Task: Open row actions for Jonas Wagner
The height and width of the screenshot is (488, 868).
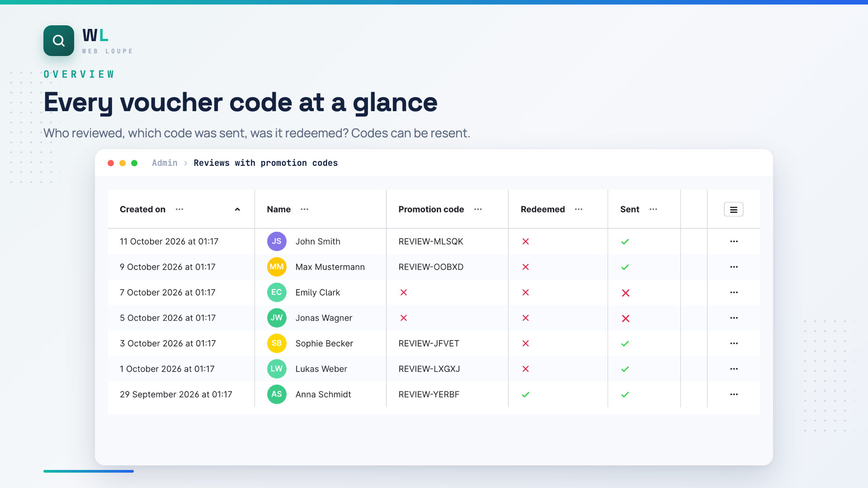Action: click(x=734, y=318)
